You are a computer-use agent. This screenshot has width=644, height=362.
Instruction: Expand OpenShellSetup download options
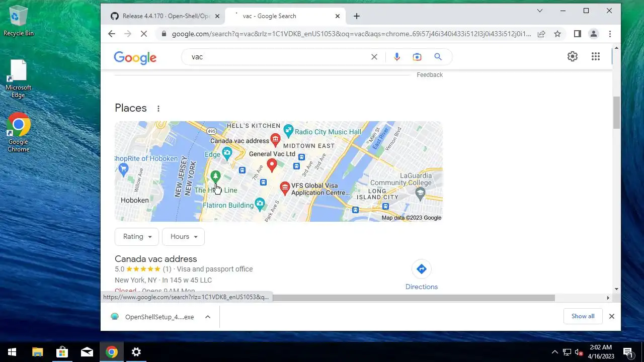pyautogui.click(x=208, y=317)
